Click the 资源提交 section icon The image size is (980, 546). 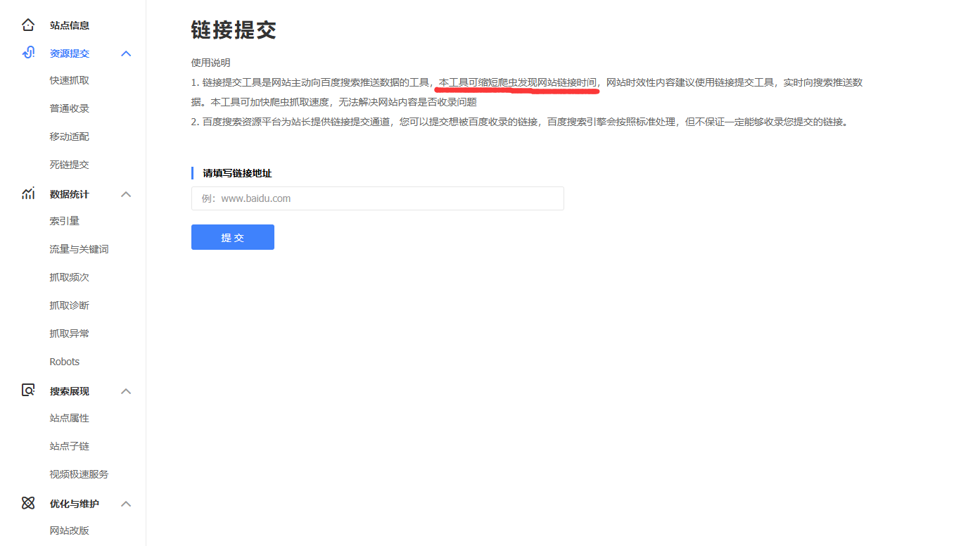(28, 53)
